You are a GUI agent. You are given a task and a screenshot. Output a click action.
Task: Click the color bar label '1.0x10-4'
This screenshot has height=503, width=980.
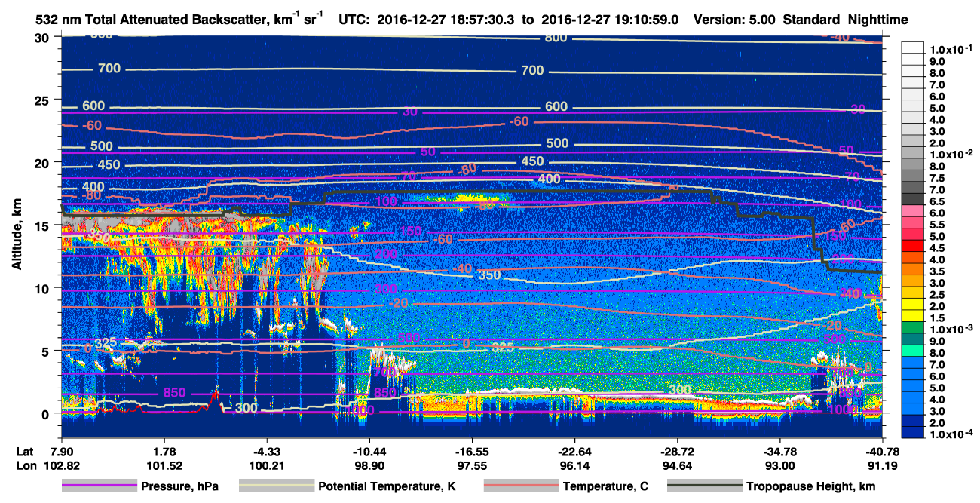(952, 434)
